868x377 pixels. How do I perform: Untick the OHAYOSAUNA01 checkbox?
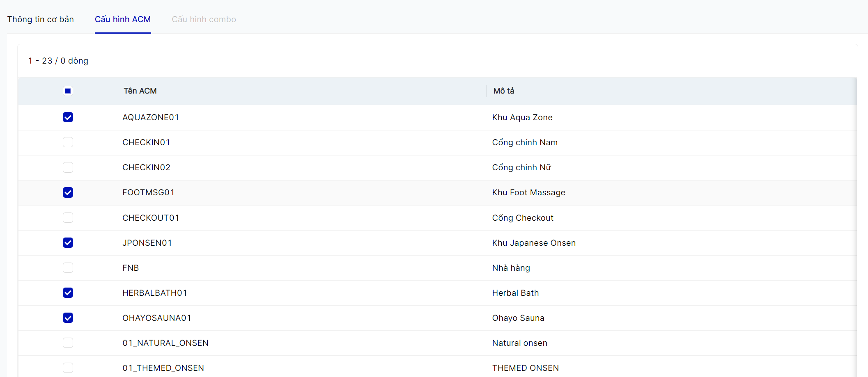[68, 318]
